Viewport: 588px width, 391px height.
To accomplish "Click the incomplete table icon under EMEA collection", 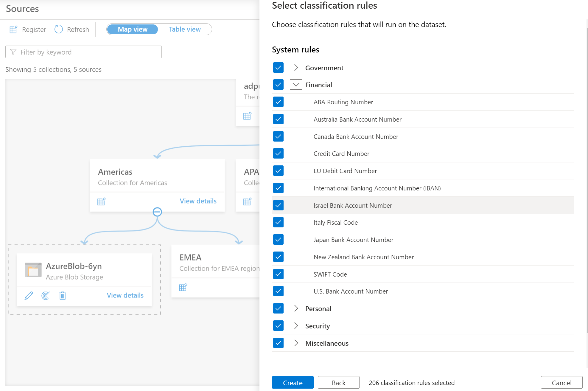I will click(x=183, y=287).
